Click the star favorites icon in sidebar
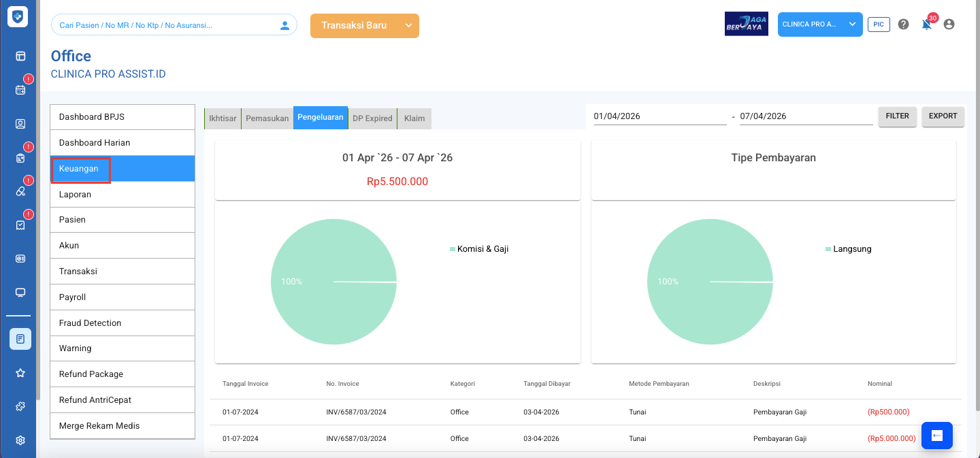Image resolution: width=980 pixels, height=458 pixels. tap(20, 373)
